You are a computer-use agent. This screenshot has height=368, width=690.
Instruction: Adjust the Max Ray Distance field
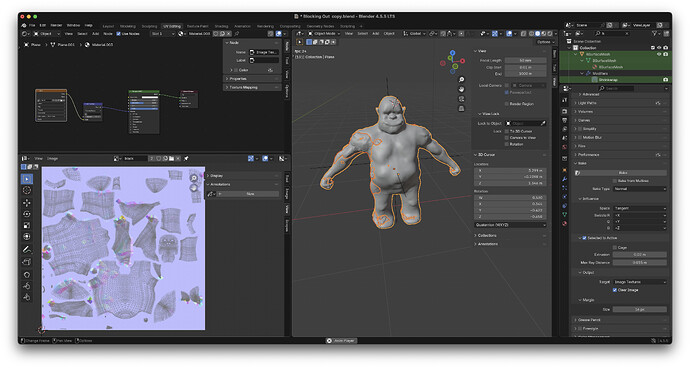(x=639, y=263)
